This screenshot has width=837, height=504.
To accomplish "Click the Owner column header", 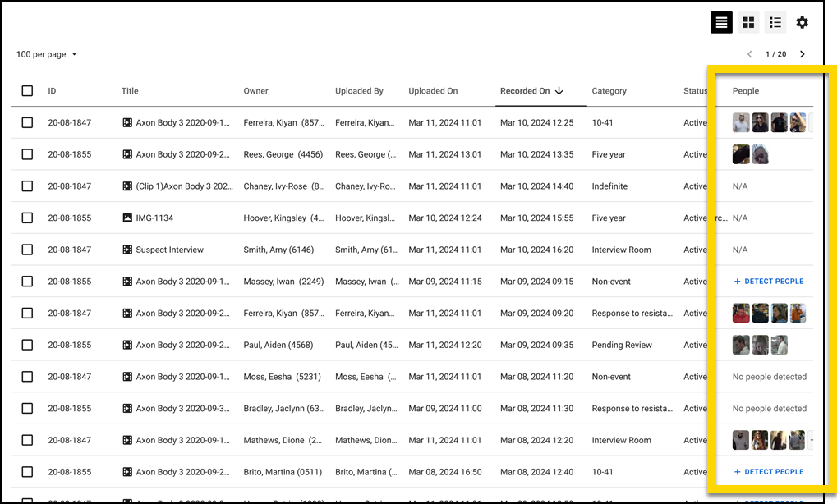I will pos(255,91).
